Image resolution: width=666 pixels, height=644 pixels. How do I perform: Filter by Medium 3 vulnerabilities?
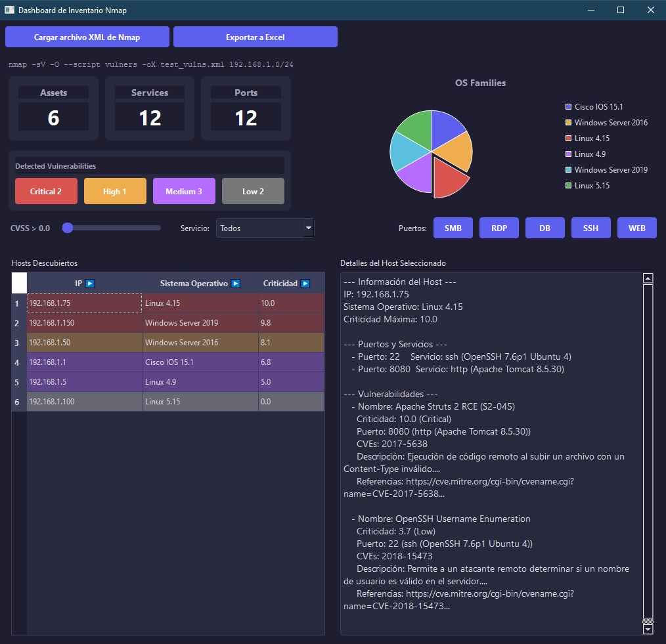tap(184, 191)
